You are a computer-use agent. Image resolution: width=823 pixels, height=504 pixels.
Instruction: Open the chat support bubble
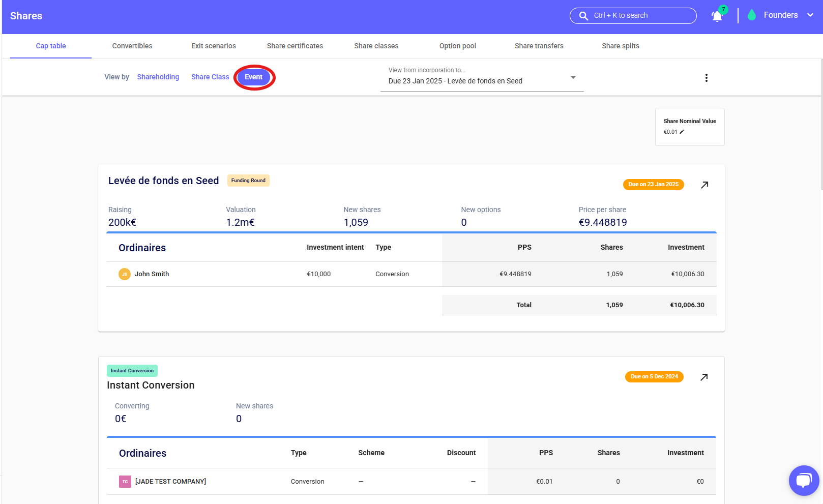tap(804, 480)
